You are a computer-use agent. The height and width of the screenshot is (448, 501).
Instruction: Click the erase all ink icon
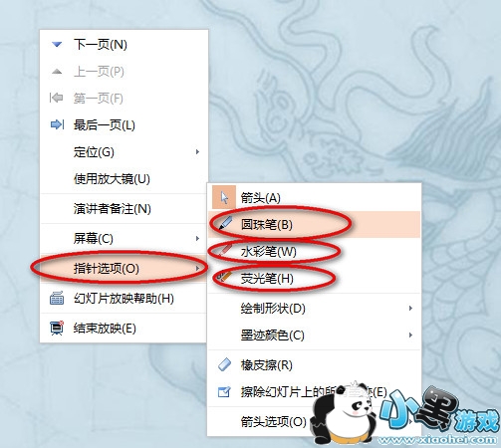[224, 392]
